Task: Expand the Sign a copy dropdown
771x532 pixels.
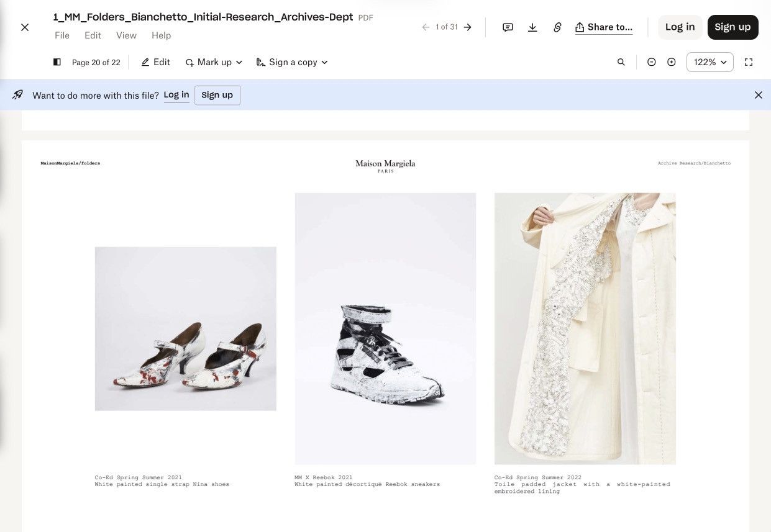Action: click(x=292, y=62)
